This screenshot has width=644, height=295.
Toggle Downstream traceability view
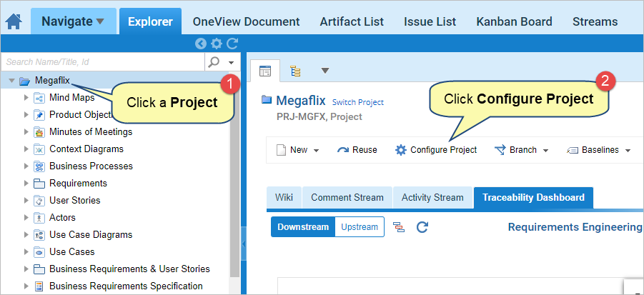point(303,227)
